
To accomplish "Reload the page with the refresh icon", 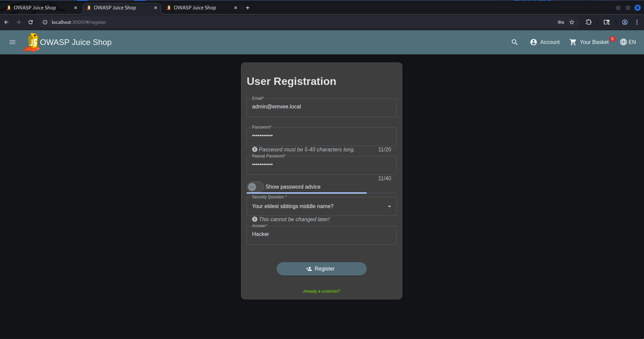I will (x=31, y=22).
